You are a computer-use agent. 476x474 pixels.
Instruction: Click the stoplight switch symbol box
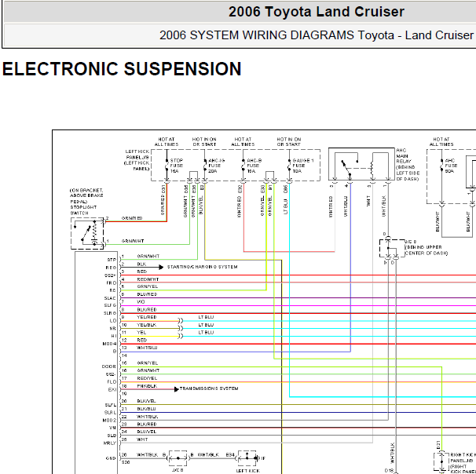(x=87, y=233)
